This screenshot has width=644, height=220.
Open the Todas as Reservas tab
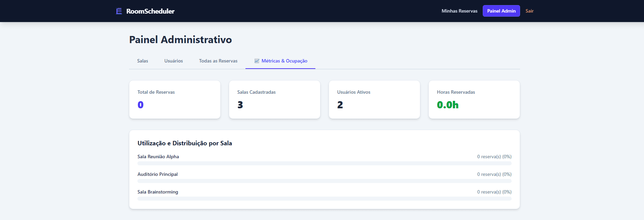(218, 61)
